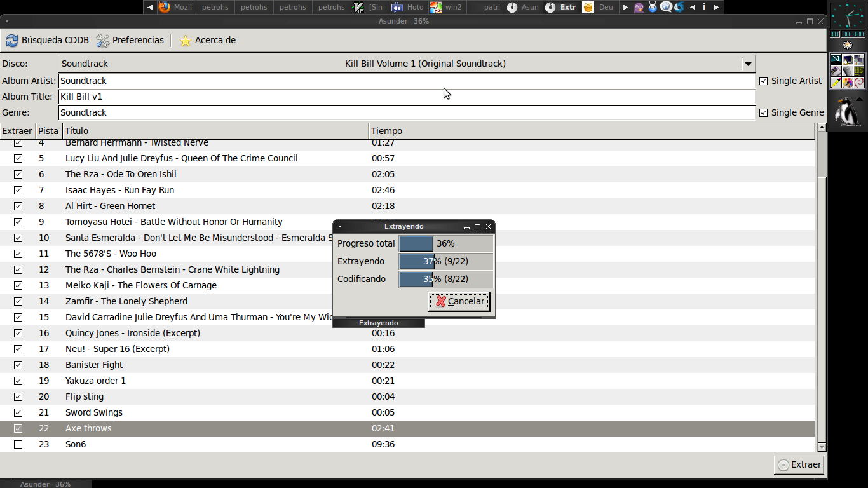Image resolution: width=868 pixels, height=488 pixels.
Task: Click the red X icon on Cancelar
Action: click(x=440, y=301)
